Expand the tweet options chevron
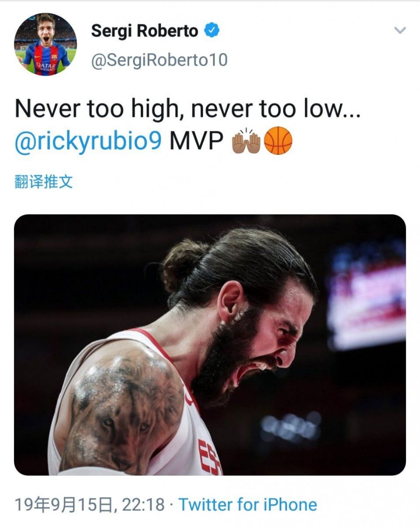420x528 pixels. click(400, 31)
